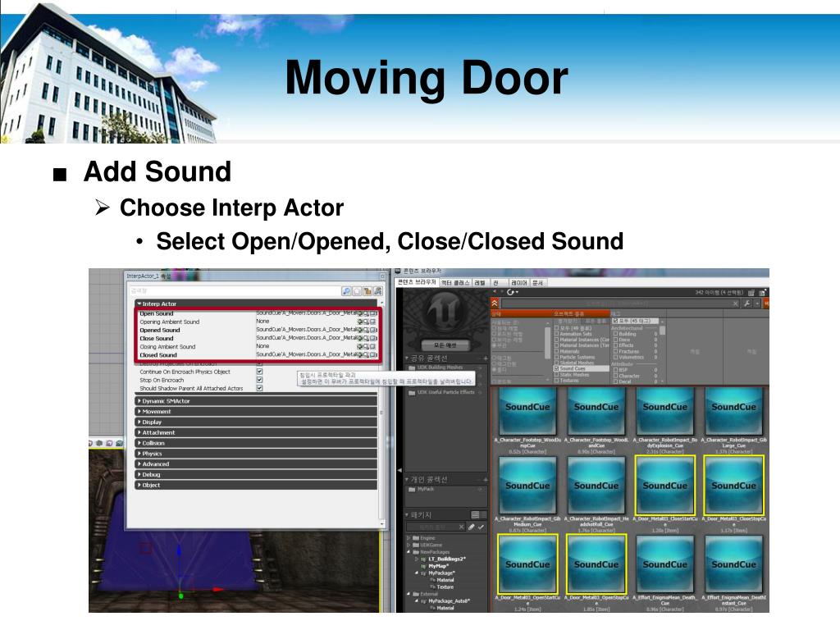
Task: Clear the Content Browser asset search with X
Action: (x=736, y=304)
